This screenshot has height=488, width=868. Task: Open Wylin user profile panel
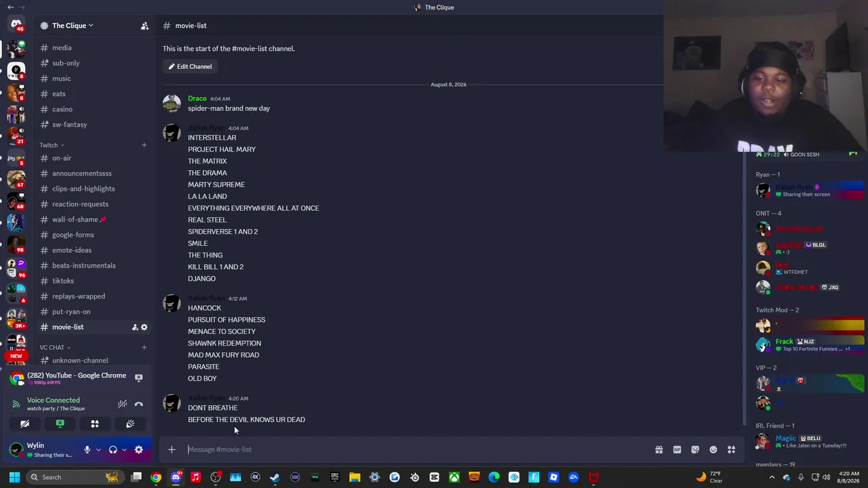coord(43,449)
